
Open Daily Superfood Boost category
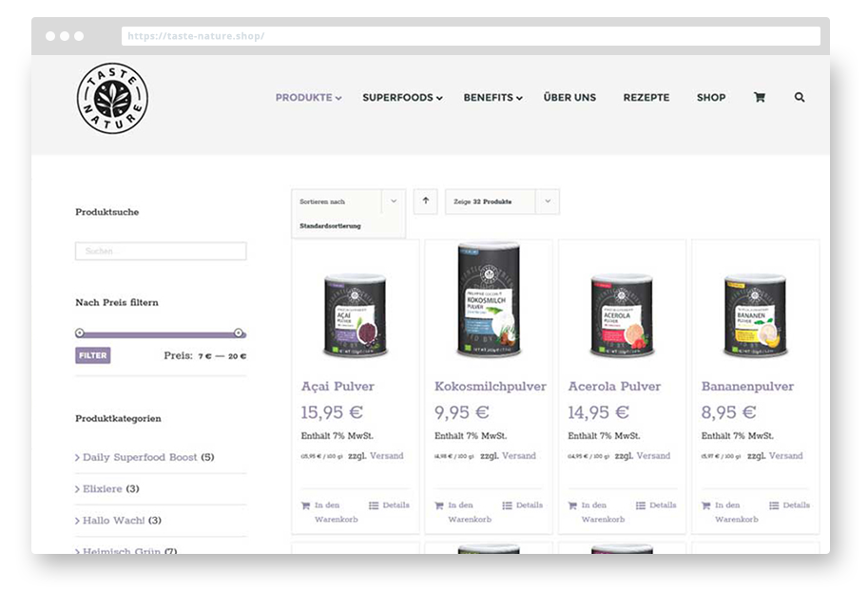(x=140, y=457)
